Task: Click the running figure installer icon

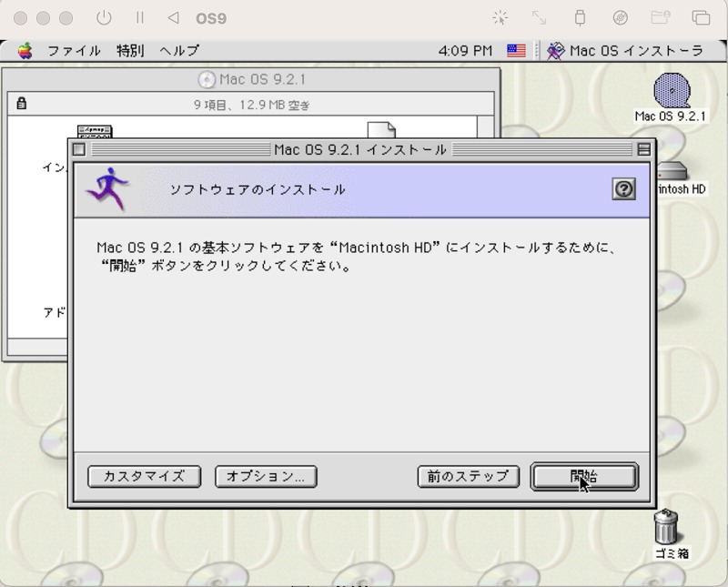Action: tap(108, 189)
